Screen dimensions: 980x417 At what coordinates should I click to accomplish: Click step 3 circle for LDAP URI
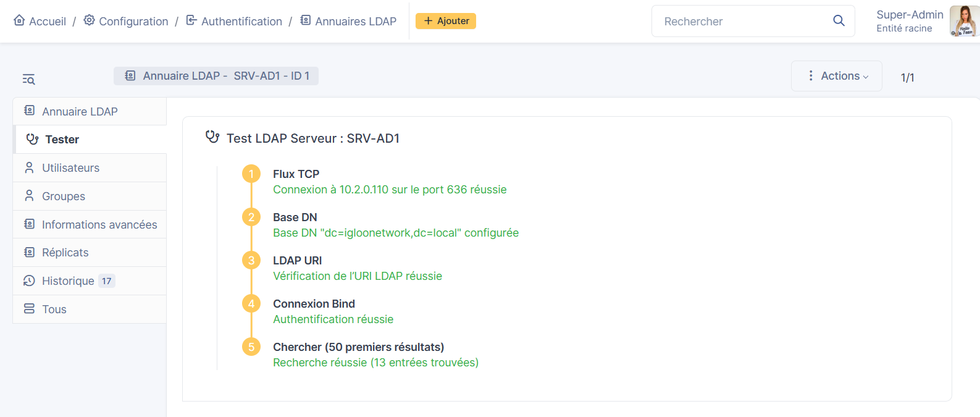click(x=251, y=260)
